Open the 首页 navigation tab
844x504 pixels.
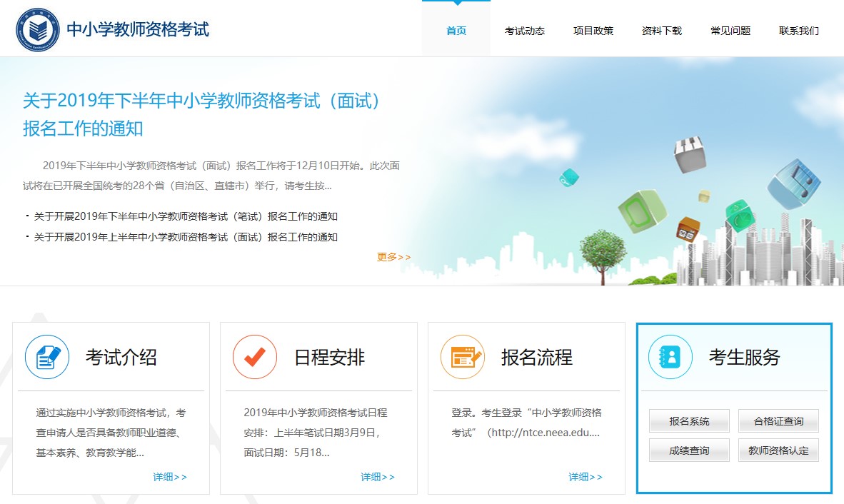[456, 31]
